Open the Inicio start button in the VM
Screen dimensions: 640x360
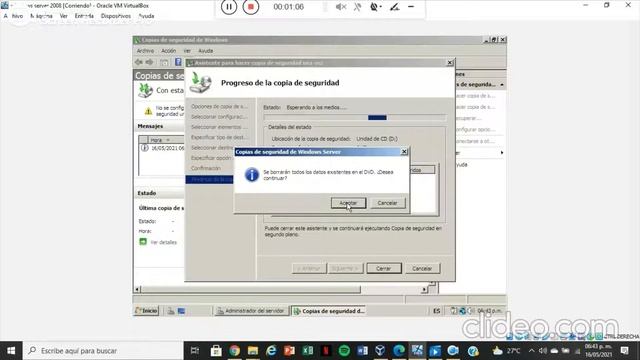tap(146, 311)
